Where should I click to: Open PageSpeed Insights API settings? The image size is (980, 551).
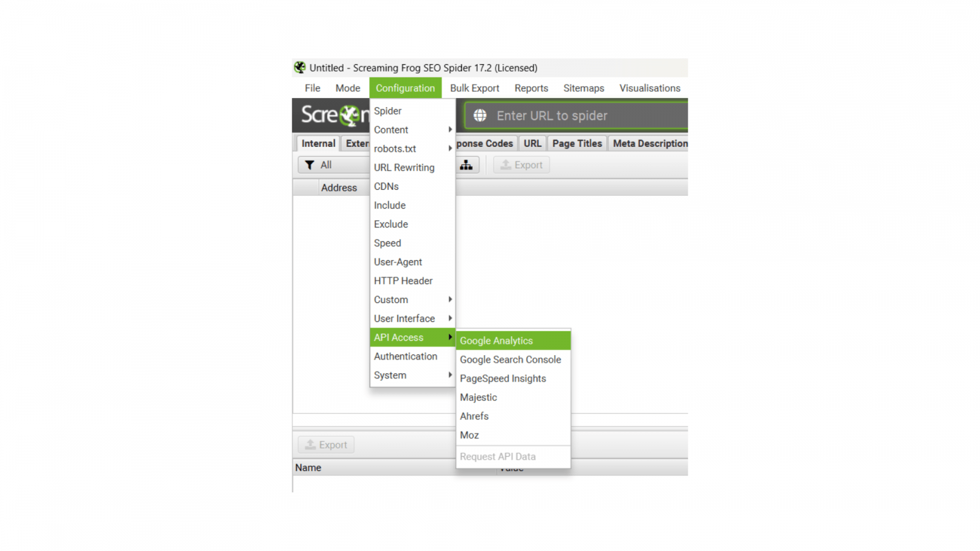[513, 379]
